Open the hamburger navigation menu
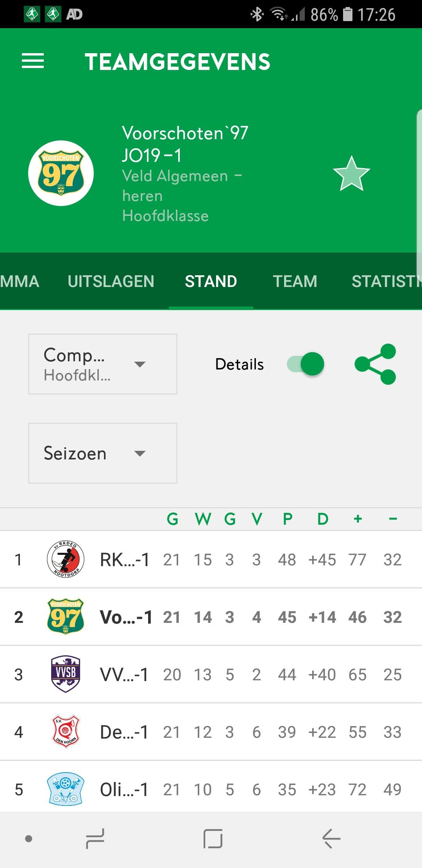The width and height of the screenshot is (422, 868). coord(33,61)
